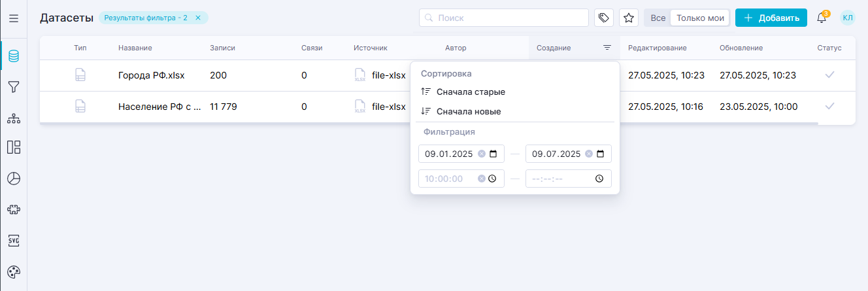Sort by "Сначала новые"
This screenshot has width=868, height=291.
(x=469, y=112)
